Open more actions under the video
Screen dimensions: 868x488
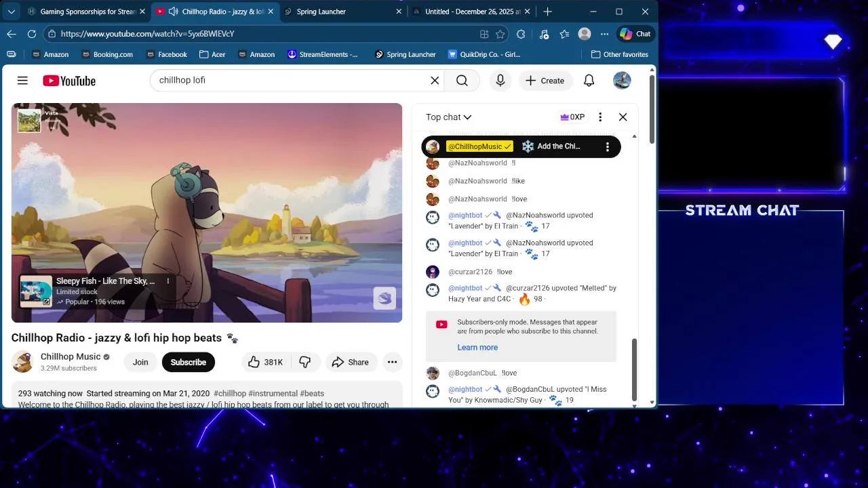[x=392, y=362]
